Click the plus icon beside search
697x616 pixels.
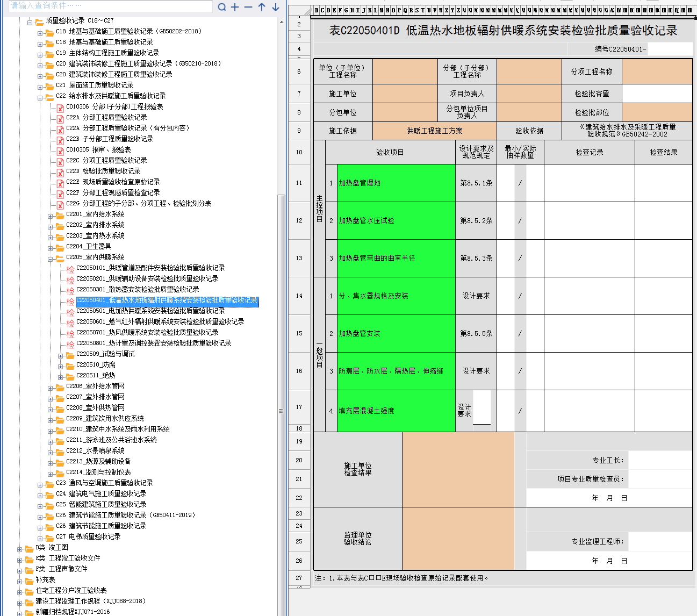click(235, 7)
